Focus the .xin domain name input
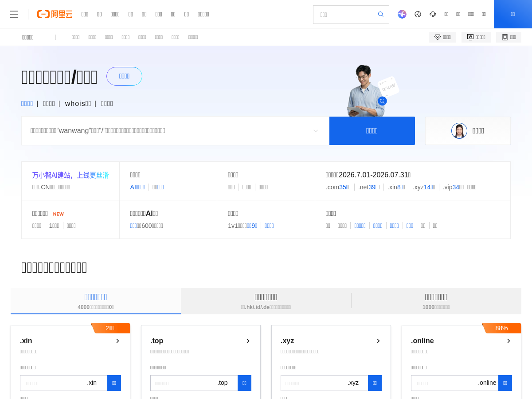Image resolution: width=532 pixels, height=399 pixels. click(53, 383)
